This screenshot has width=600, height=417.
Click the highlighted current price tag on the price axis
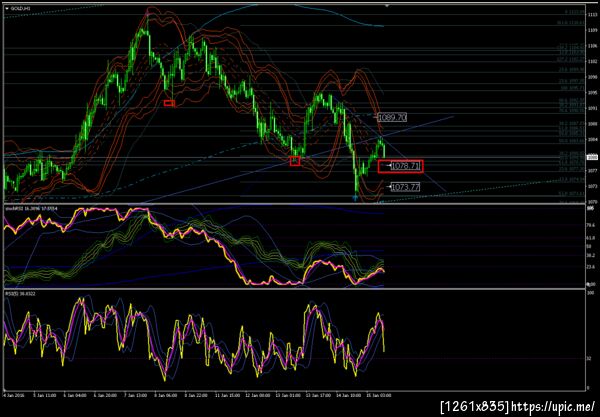tap(592, 157)
